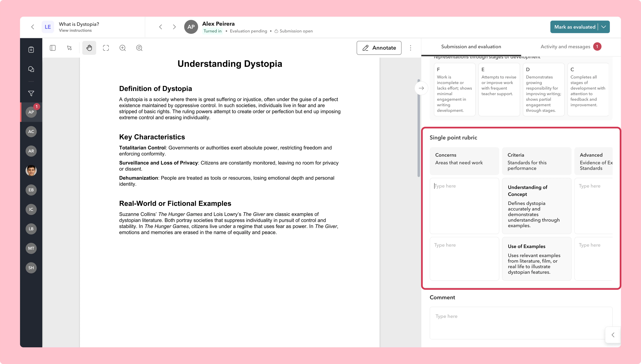The width and height of the screenshot is (641, 364).
Task: Open the LE class badge
Action: click(48, 27)
